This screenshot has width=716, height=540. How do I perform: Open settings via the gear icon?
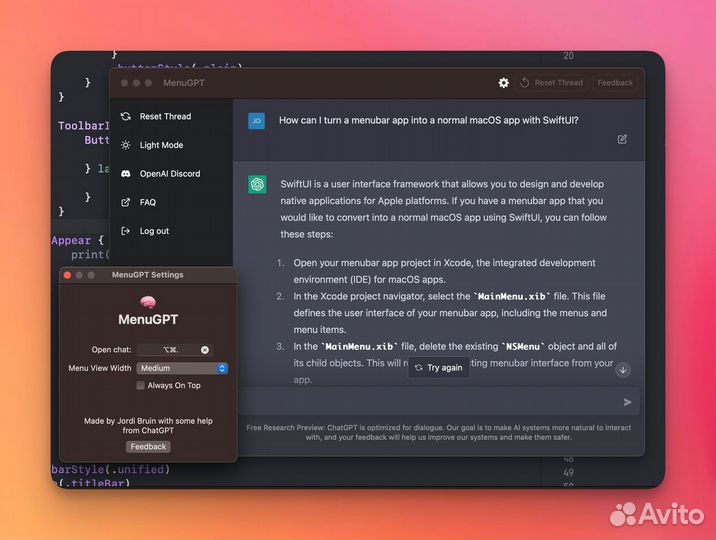click(504, 83)
